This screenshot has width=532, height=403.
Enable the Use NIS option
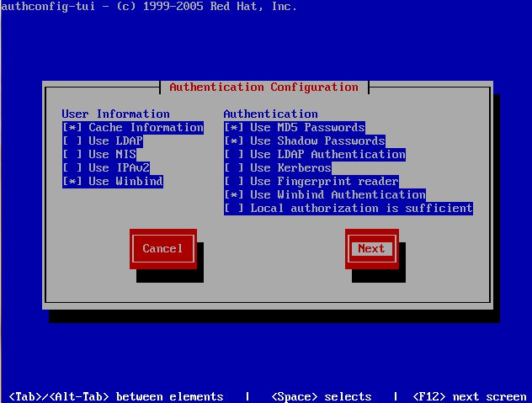click(99, 155)
